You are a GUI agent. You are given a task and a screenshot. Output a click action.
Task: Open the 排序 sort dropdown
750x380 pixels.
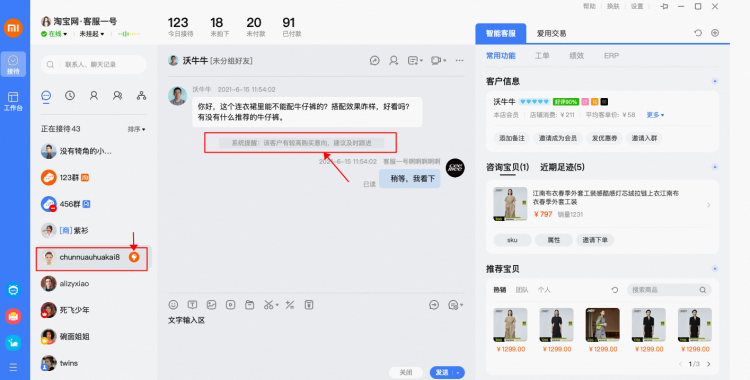pyautogui.click(x=136, y=129)
